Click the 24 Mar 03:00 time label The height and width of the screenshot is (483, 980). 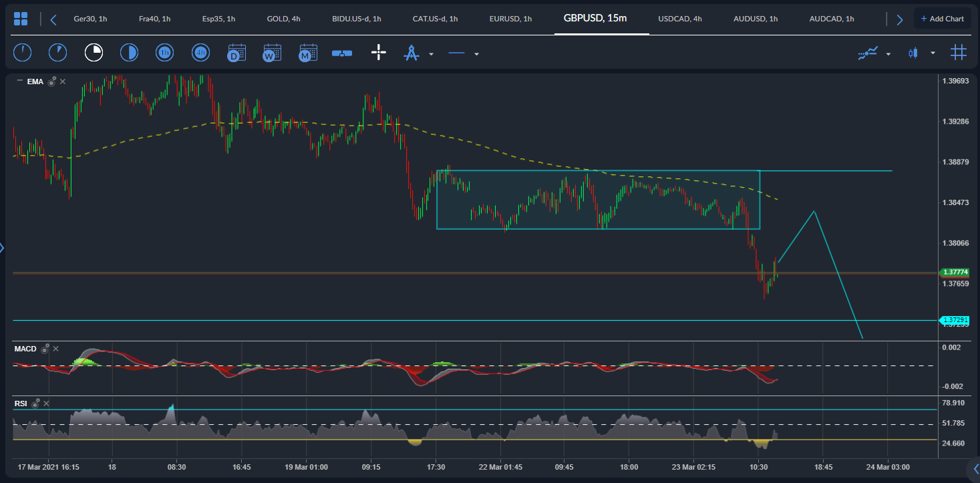point(887,467)
